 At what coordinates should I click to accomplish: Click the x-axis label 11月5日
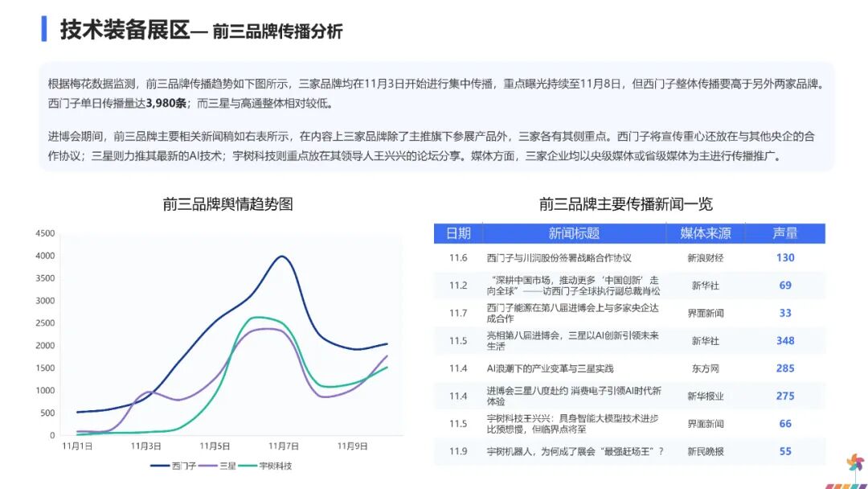pyautogui.click(x=215, y=446)
